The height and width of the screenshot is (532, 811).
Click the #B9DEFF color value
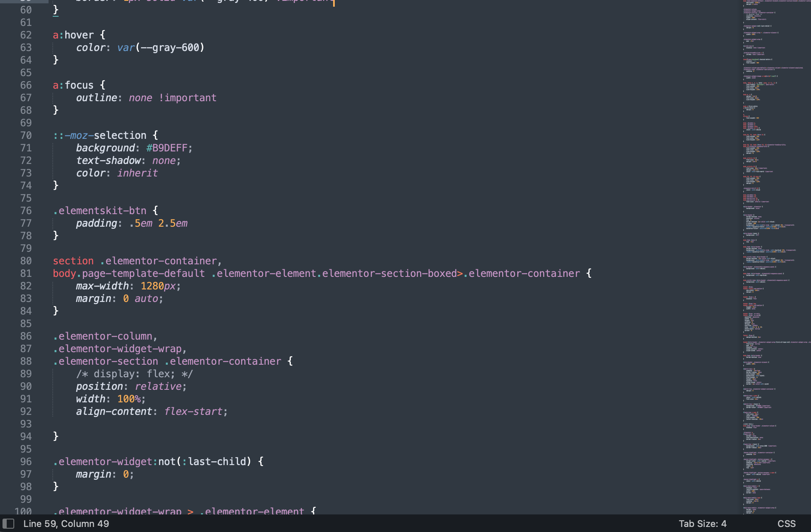[167, 148]
